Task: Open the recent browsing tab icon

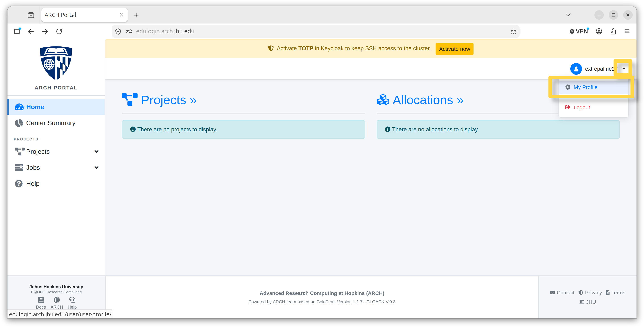Action: [31, 15]
